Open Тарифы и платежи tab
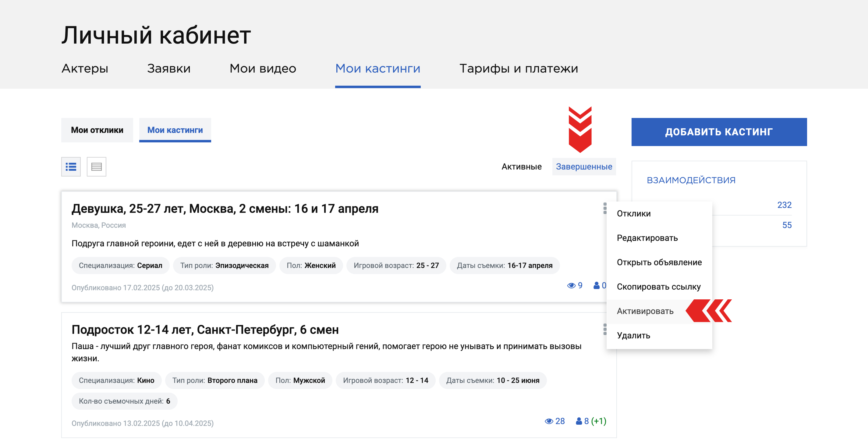 pos(519,69)
